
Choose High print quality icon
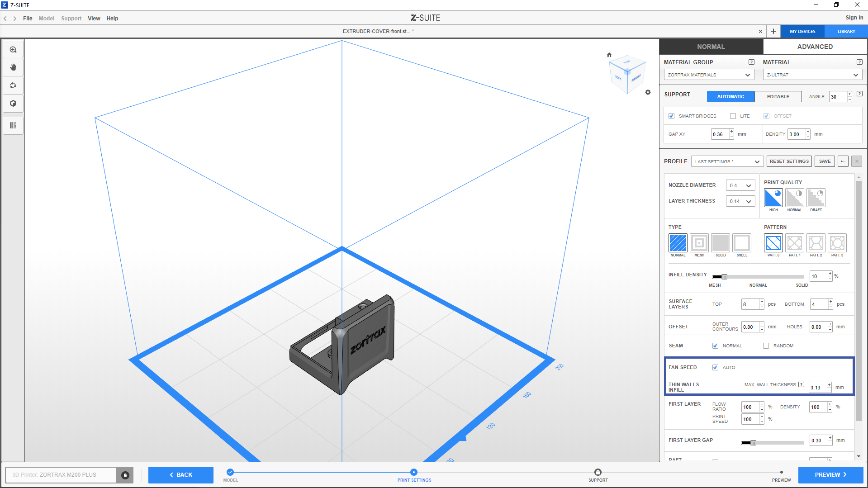click(x=773, y=198)
